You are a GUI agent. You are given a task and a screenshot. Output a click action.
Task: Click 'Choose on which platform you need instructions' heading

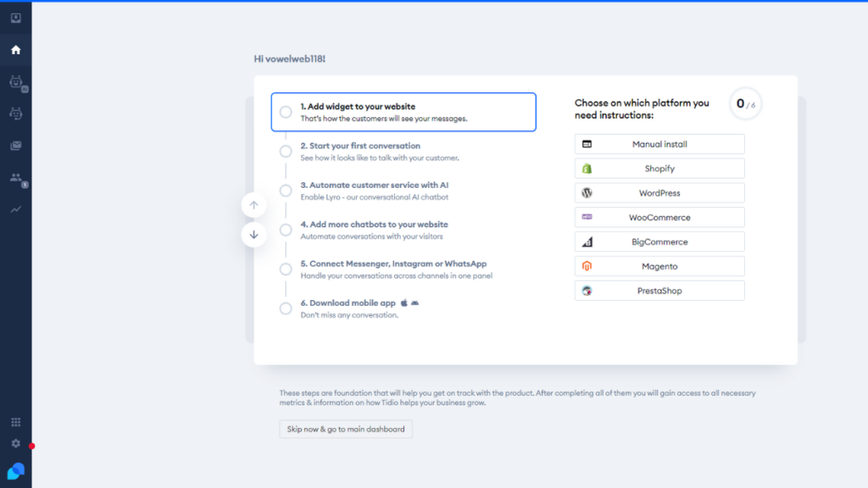tap(642, 109)
